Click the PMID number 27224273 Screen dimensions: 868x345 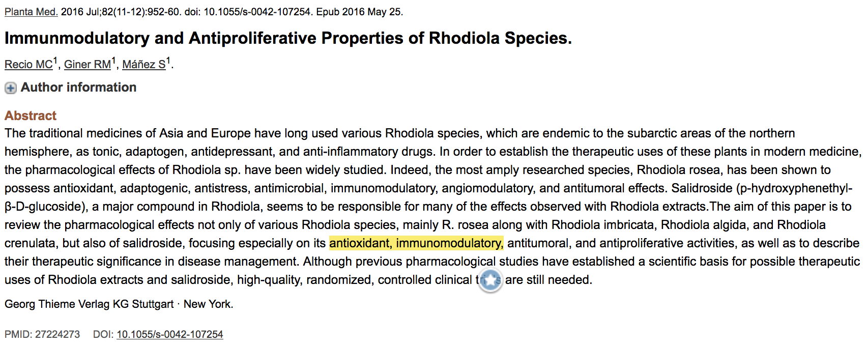(57, 334)
